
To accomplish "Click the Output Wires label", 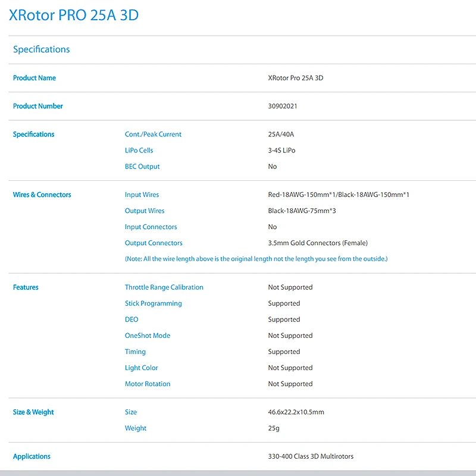I will pyautogui.click(x=145, y=211).
